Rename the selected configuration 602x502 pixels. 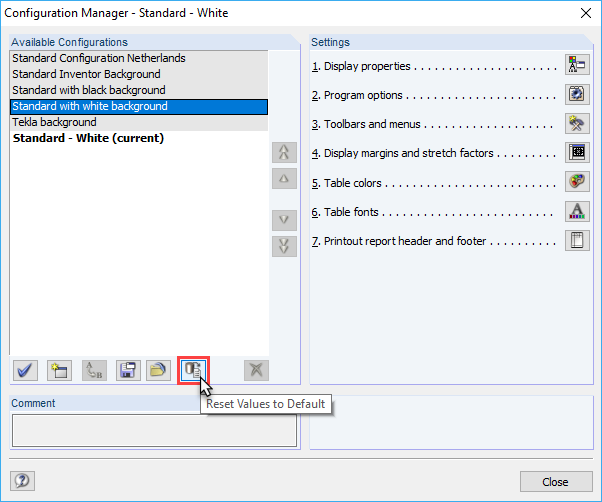(x=94, y=370)
